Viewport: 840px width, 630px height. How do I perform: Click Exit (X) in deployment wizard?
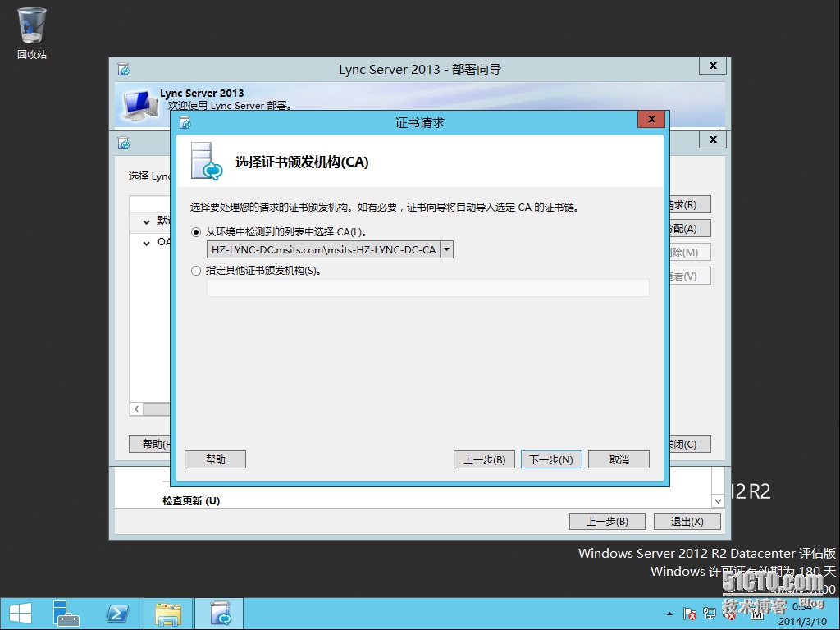[687, 521]
